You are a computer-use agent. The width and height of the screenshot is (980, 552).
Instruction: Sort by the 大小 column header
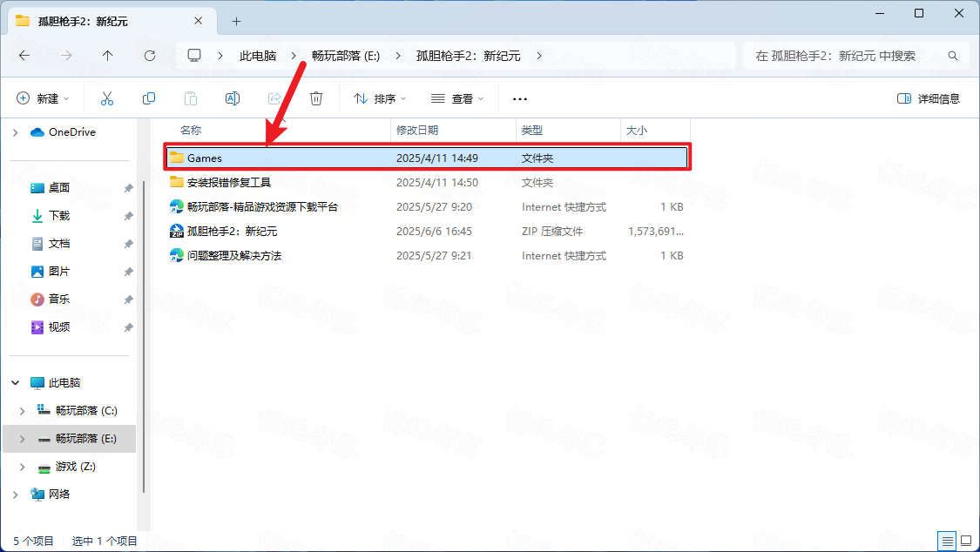(636, 130)
